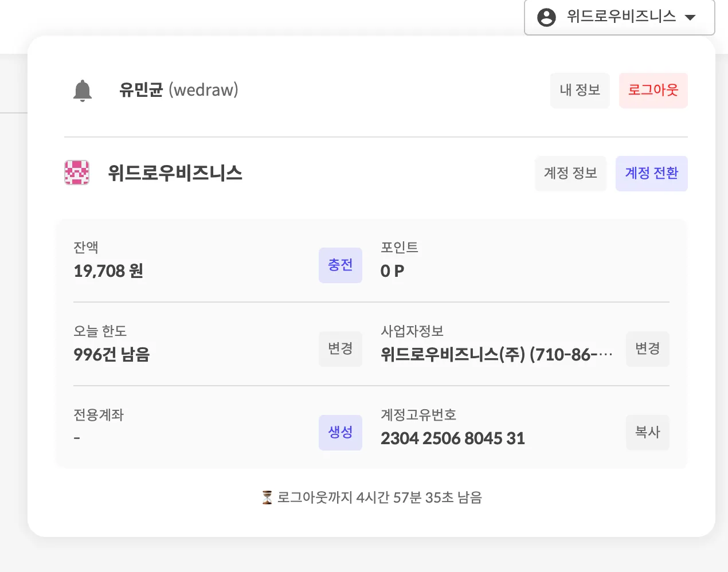
Task: Click the truncated 위드로우비즈니스(주) business info text
Action: (x=496, y=355)
